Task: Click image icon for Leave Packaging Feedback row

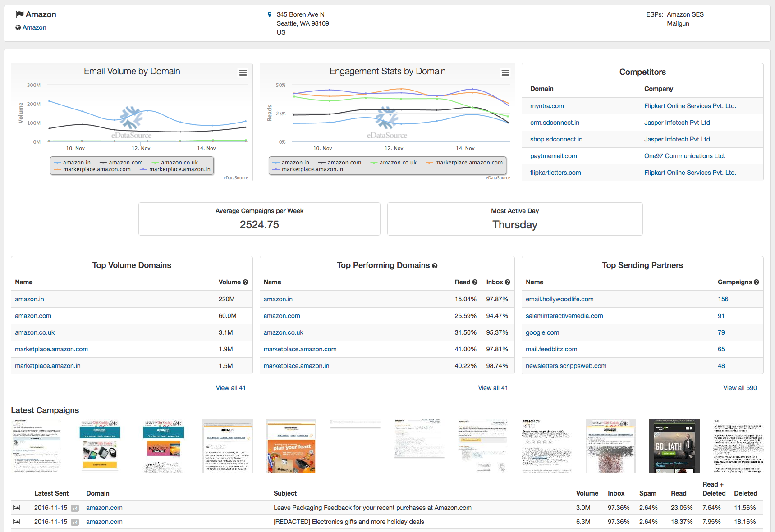Action: (17, 508)
